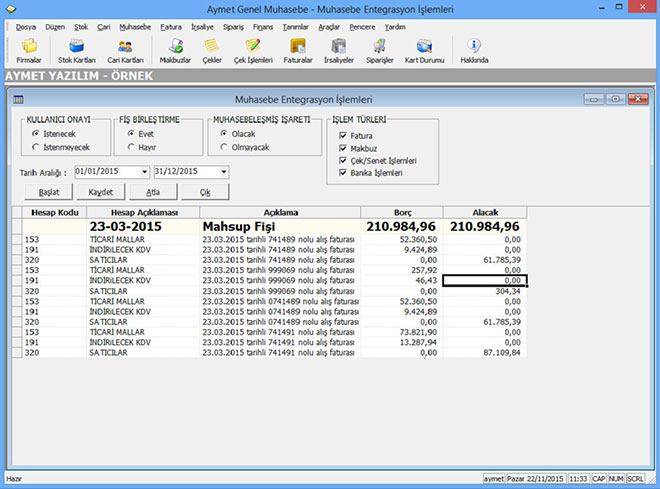The width and height of the screenshot is (660, 489).
Task: Open the Muhasebe menu
Action: coord(135,27)
